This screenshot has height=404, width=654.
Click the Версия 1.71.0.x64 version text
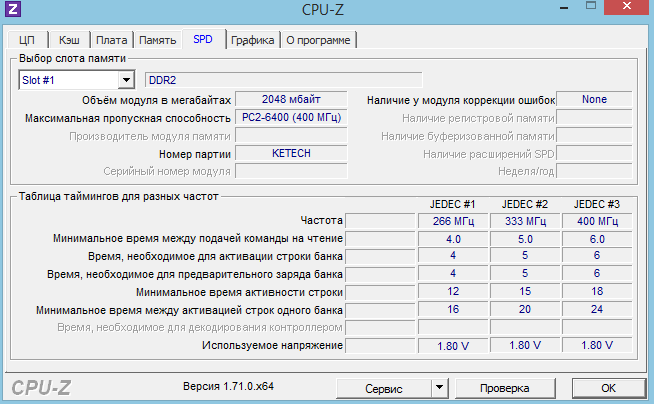(x=228, y=386)
